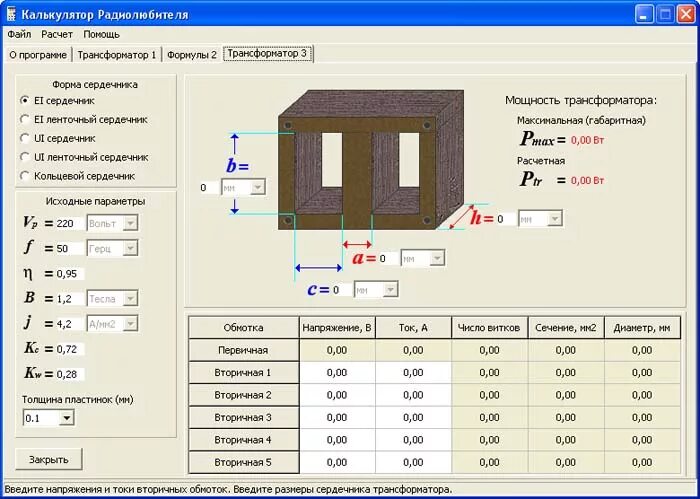Open the plate thickness 0.1 dropdown
This screenshot has width=700, height=499.
67,418
